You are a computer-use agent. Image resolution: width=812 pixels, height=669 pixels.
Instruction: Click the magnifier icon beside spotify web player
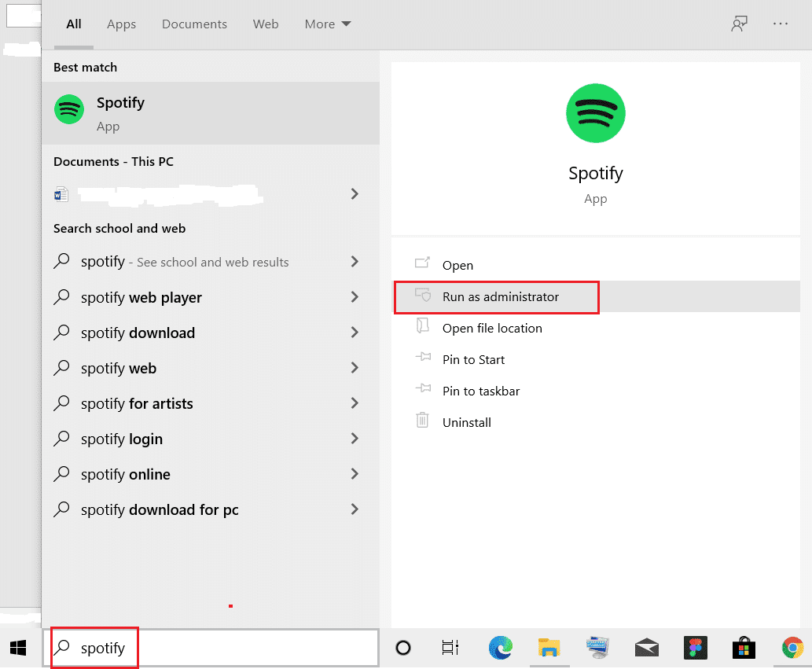[x=62, y=297]
